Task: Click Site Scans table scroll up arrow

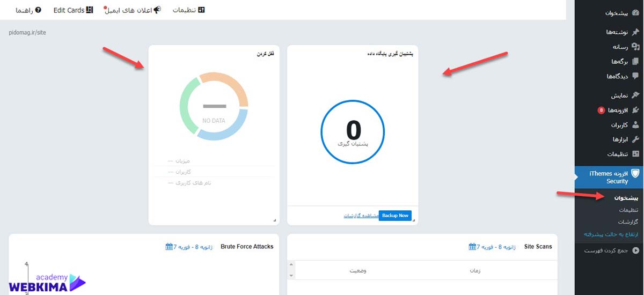Action: click(x=291, y=264)
